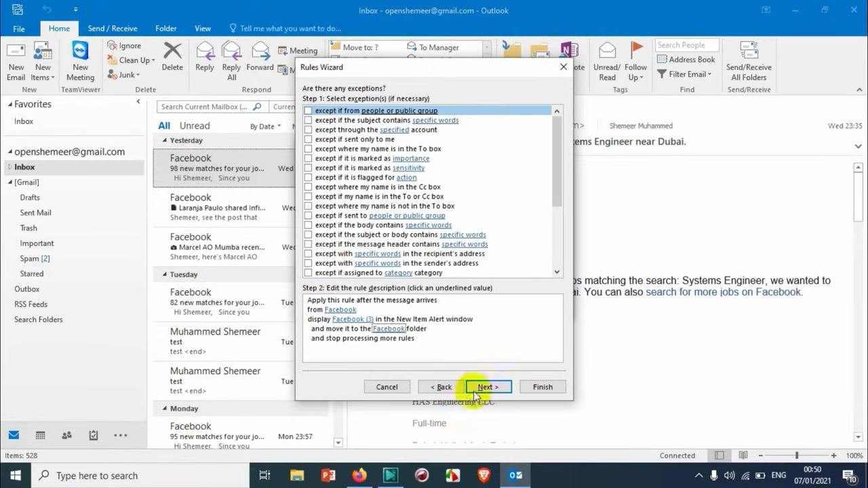The height and width of the screenshot is (488, 868).
Task: Click Next in Rules Wizard
Action: click(488, 387)
